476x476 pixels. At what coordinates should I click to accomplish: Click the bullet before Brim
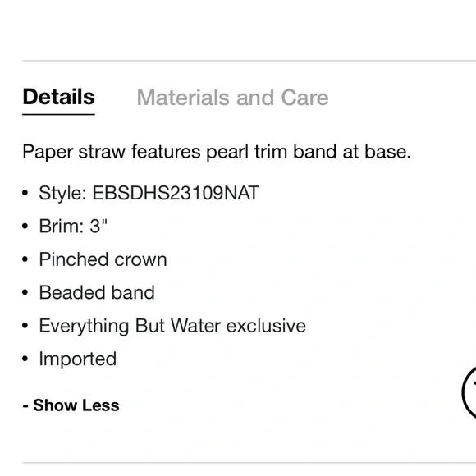[x=25, y=227]
